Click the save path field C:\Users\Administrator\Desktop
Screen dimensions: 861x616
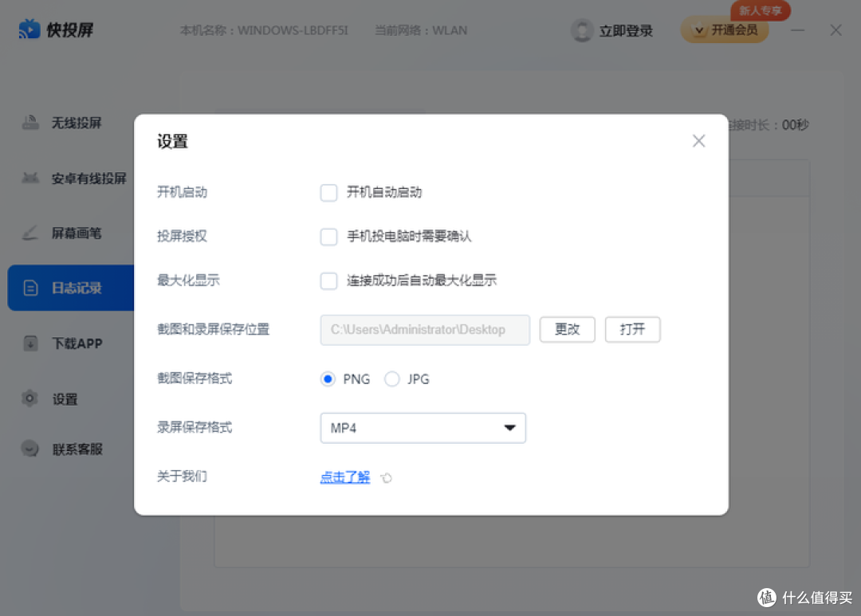click(425, 330)
